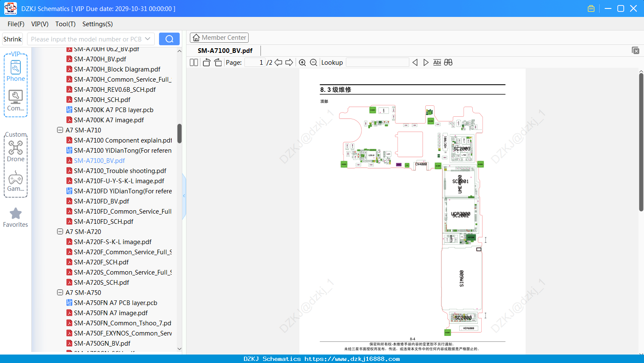
Task: Open the model number dropdown arrow
Action: [x=148, y=39]
